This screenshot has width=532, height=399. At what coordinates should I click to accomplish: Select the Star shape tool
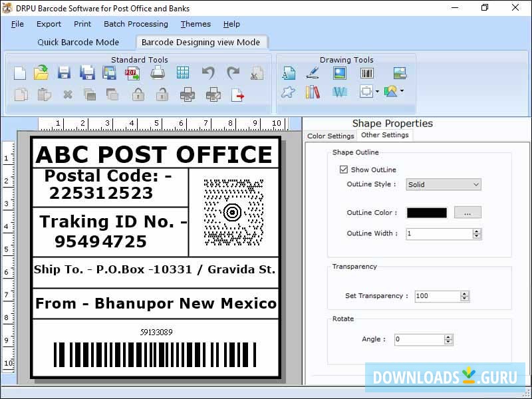[x=288, y=92]
